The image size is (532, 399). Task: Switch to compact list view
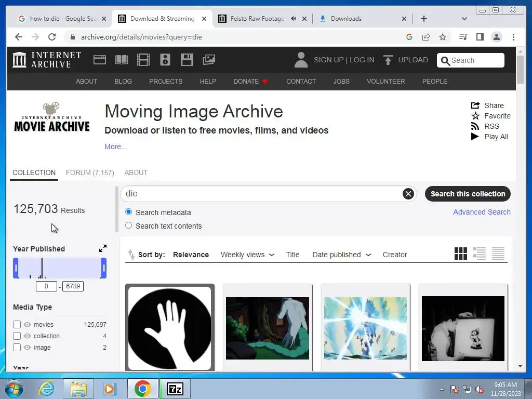pyautogui.click(x=498, y=254)
